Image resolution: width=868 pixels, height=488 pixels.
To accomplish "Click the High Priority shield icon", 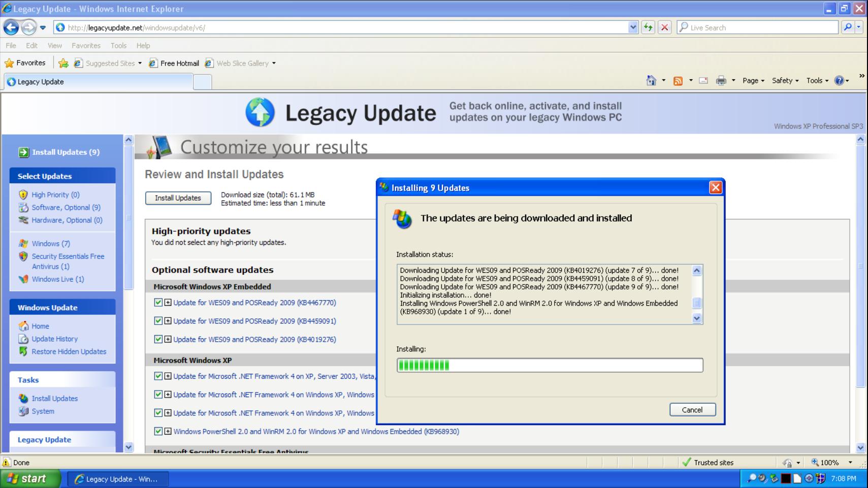I will 23,194.
